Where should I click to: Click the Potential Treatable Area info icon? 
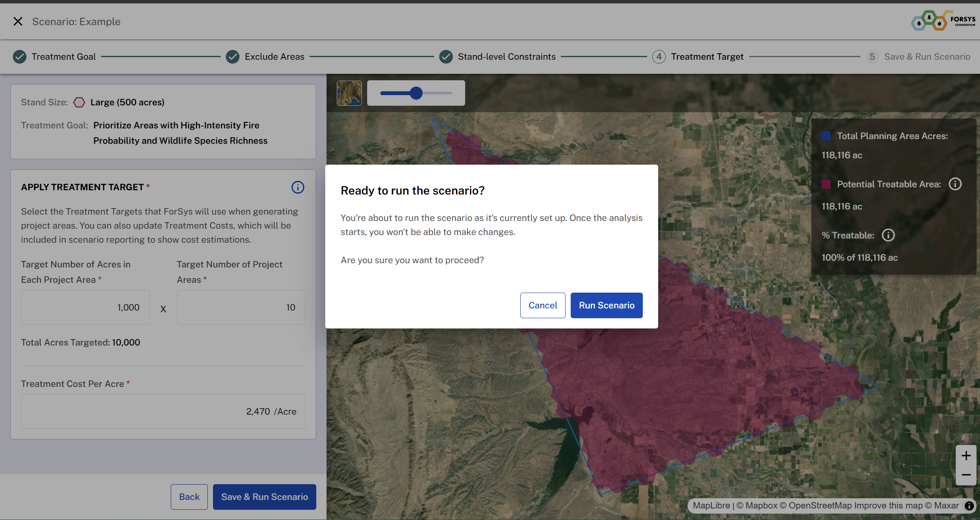pyautogui.click(x=955, y=184)
